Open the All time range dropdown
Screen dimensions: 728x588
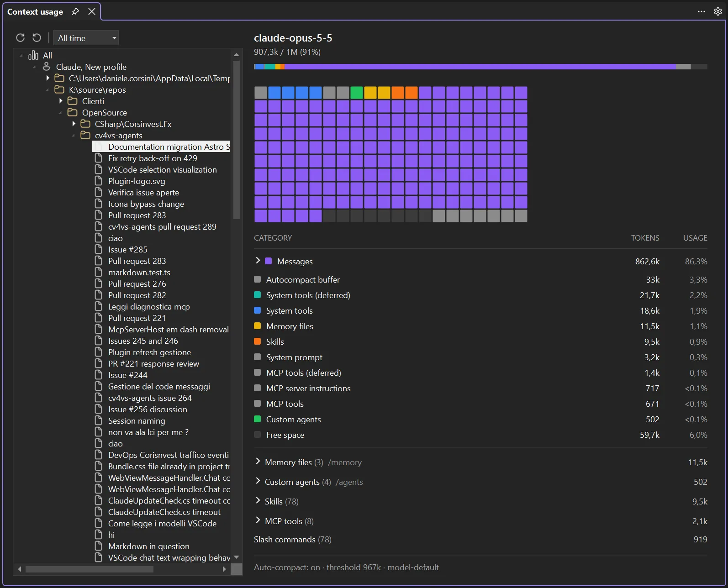[86, 38]
